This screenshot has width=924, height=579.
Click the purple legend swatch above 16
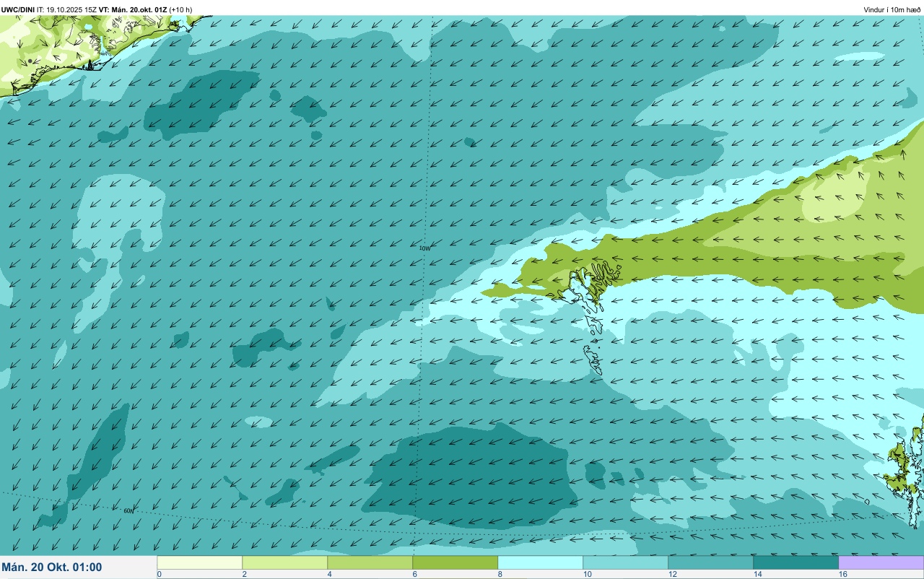[881, 562]
